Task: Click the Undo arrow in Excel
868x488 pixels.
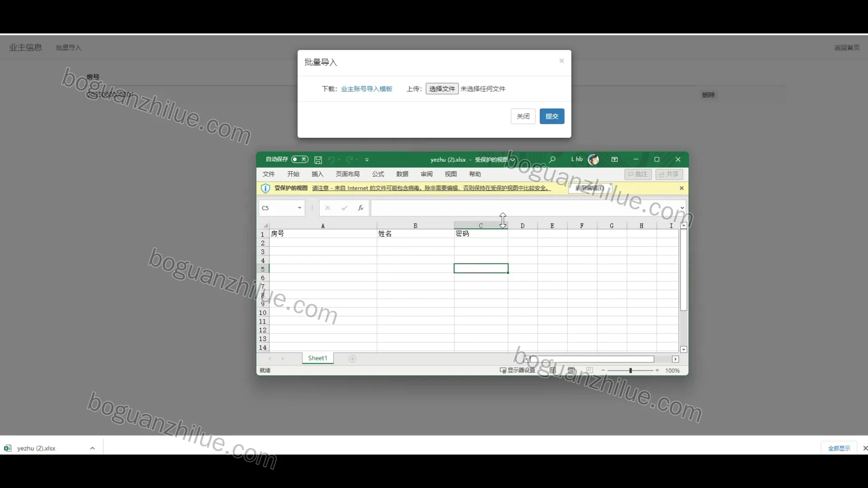Action: tap(331, 160)
